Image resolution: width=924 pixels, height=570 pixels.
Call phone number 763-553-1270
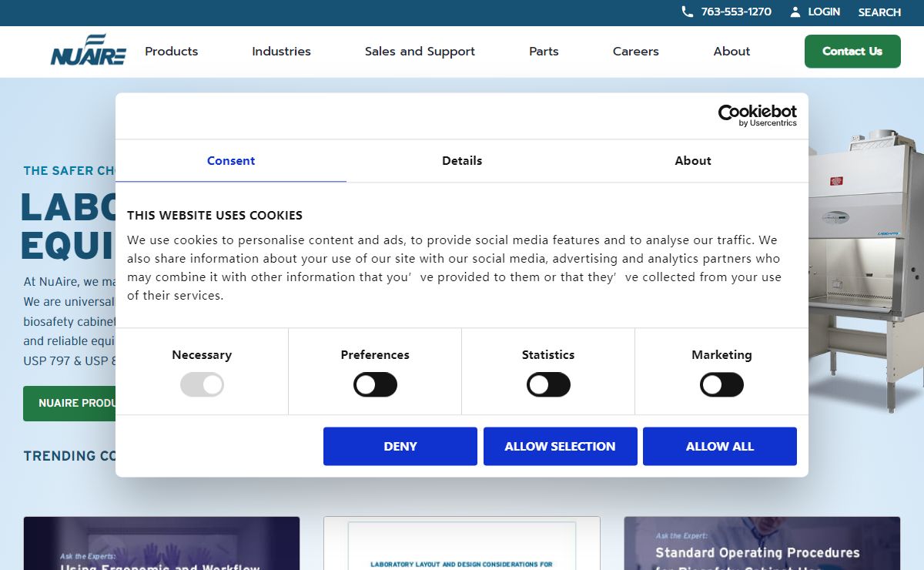coord(736,12)
